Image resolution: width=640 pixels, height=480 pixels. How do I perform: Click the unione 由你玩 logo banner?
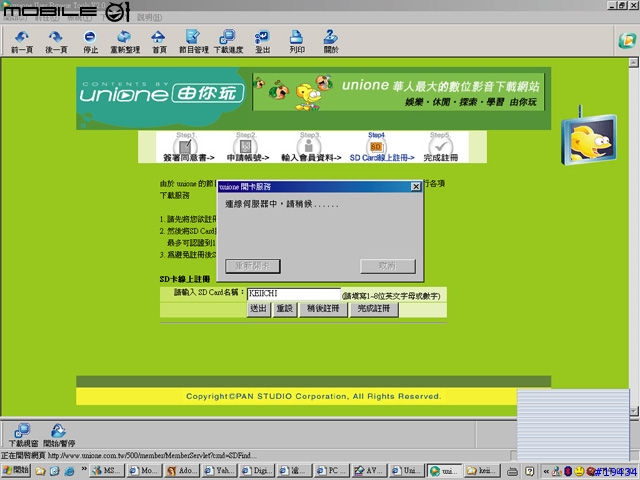pos(162,95)
